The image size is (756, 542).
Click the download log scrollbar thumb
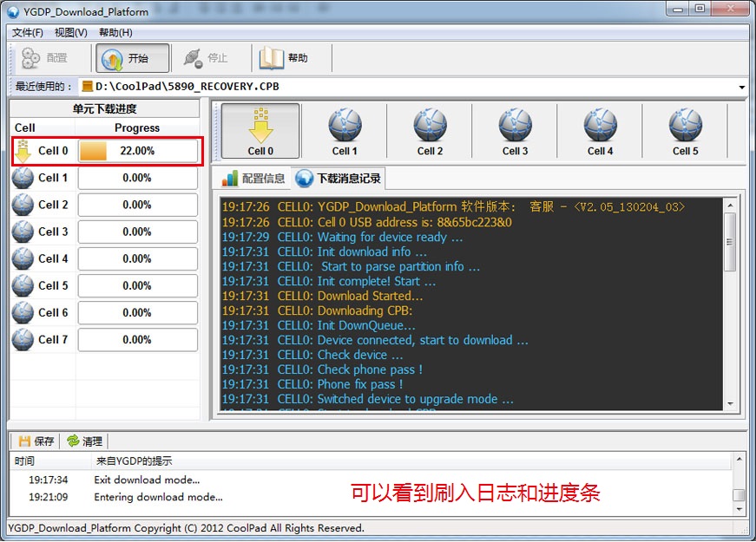[x=731, y=242]
